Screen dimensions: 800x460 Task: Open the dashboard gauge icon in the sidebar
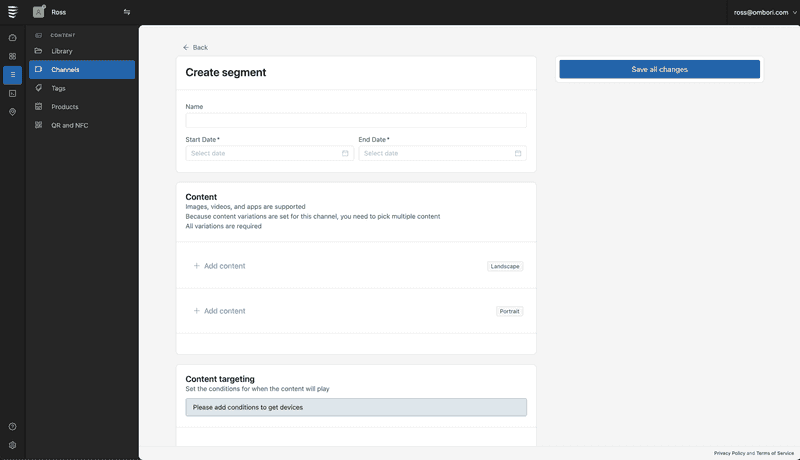(x=12, y=38)
